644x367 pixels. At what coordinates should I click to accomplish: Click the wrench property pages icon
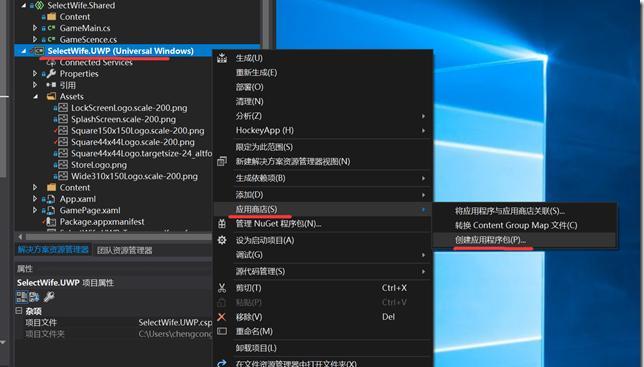[x=49, y=296]
